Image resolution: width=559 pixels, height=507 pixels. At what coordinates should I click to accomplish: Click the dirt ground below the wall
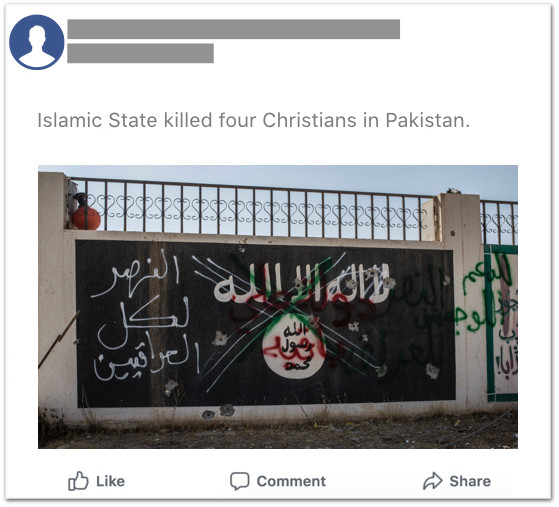click(x=278, y=431)
